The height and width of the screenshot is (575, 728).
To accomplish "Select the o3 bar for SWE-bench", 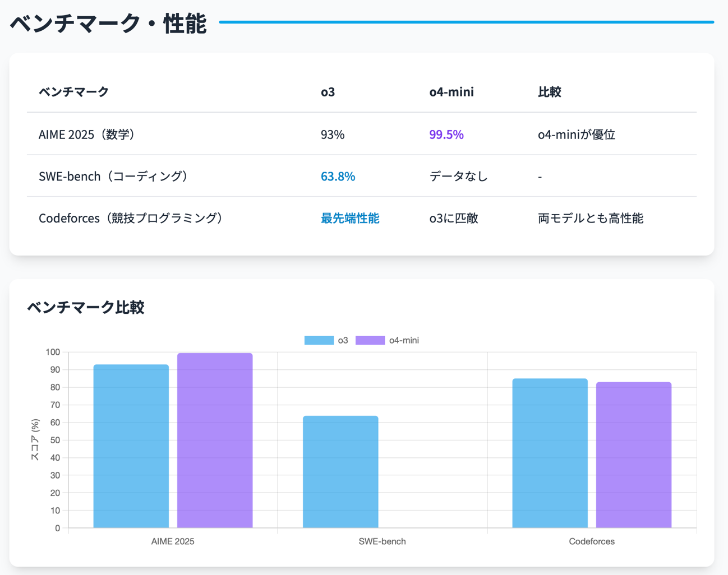I will click(340, 472).
